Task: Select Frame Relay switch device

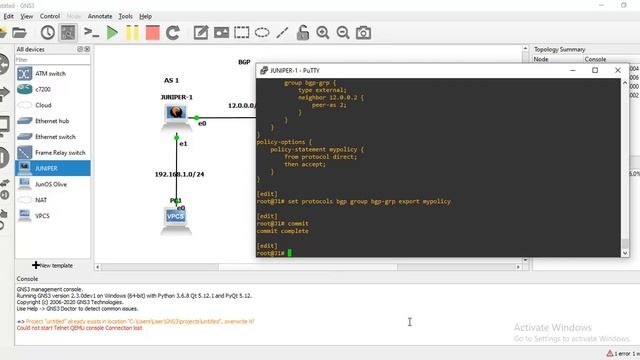Action: coord(53,153)
